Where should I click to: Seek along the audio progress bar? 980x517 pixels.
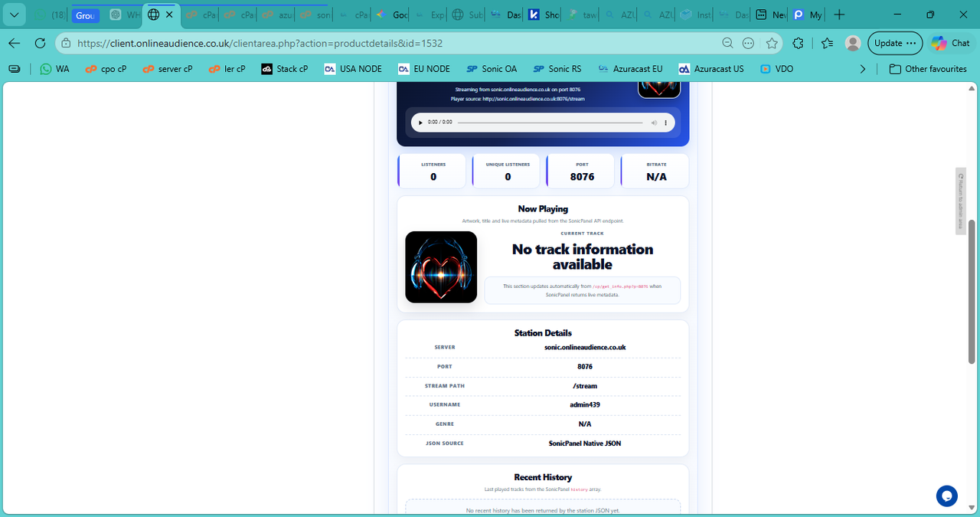(x=550, y=123)
